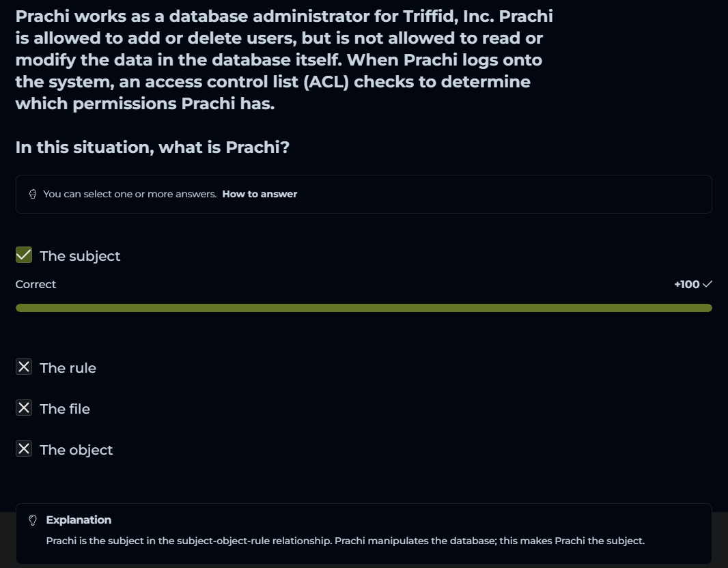The width and height of the screenshot is (728, 568).
Task: Toggle the 'The file' checkbox
Action: point(24,408)
